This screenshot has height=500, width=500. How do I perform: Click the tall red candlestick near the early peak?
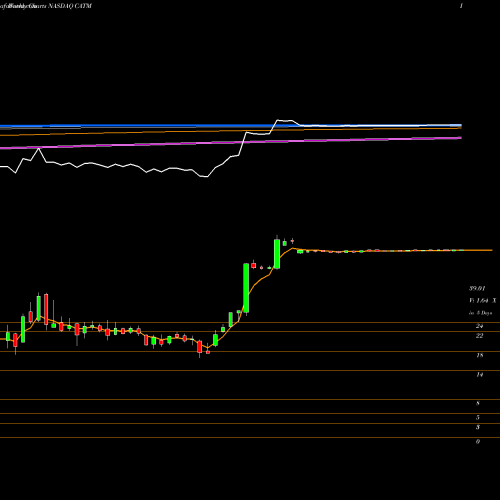pos(46,309)
